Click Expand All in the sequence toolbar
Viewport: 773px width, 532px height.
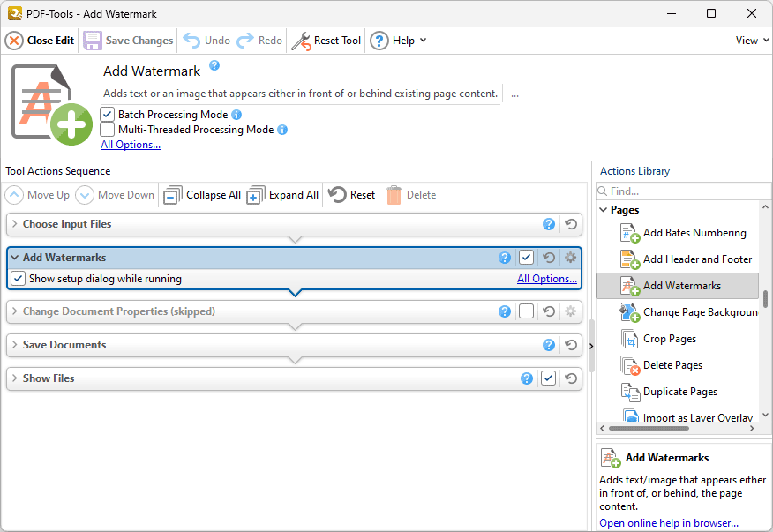coord(282,195)
